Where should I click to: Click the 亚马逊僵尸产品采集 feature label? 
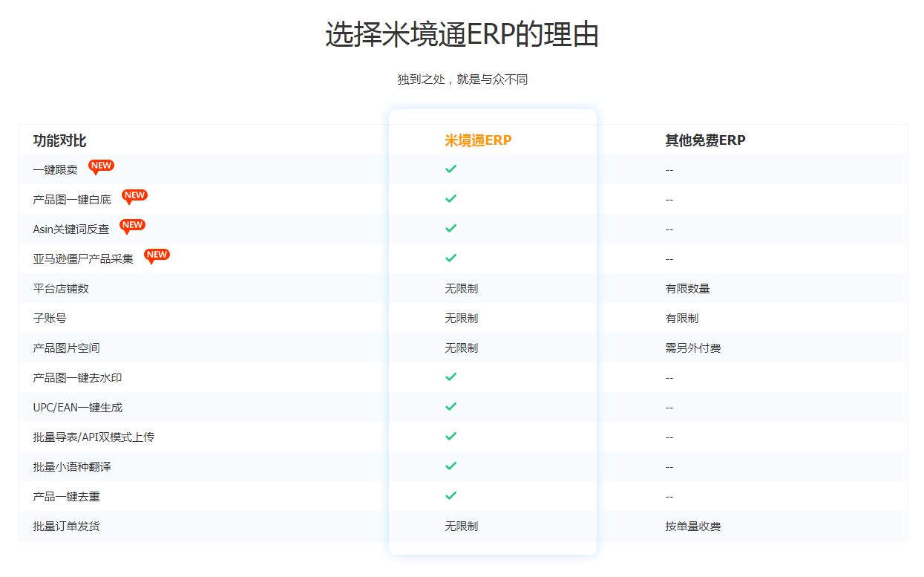pyautogui.click(x=83, y=258)
